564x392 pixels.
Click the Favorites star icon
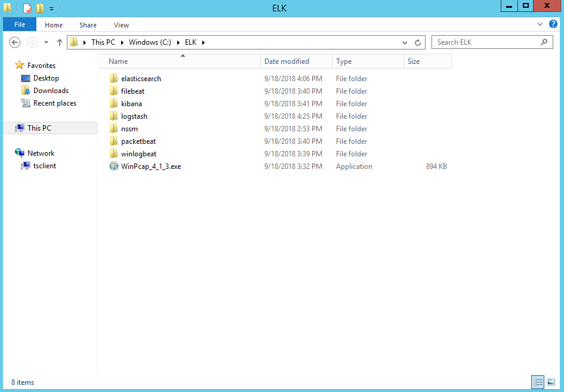point(20,65)
